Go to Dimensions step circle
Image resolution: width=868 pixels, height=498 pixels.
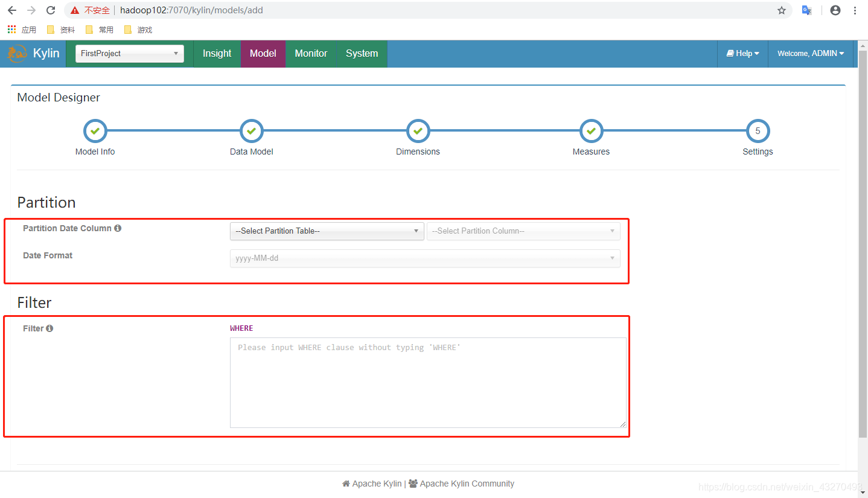pos(418,131)
